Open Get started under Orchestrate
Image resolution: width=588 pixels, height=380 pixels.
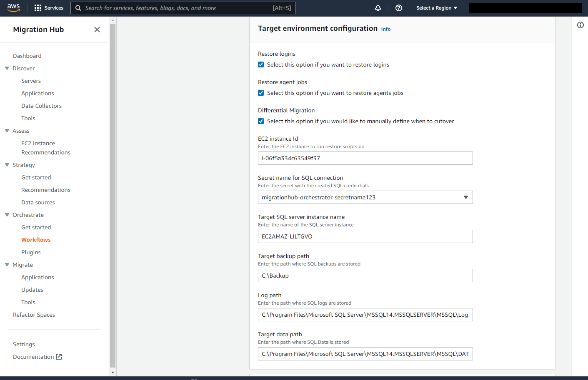(x=36, y=227)
